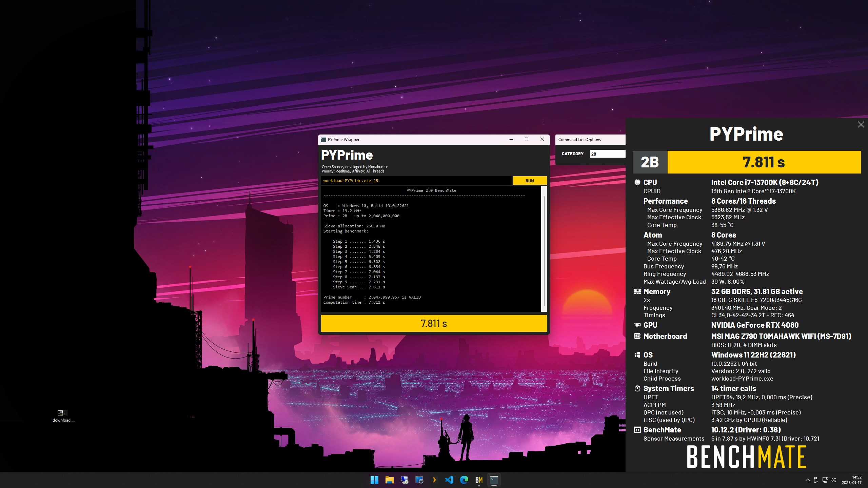The width and height of the screenshot is (868, 488).
Task: Click the 2B category badge in result panel
Action: click(650, 162)
